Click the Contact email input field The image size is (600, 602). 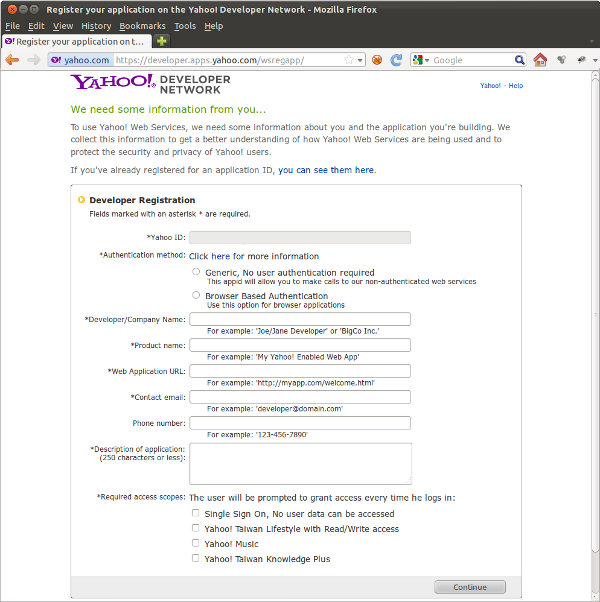[x=300, y=397]
